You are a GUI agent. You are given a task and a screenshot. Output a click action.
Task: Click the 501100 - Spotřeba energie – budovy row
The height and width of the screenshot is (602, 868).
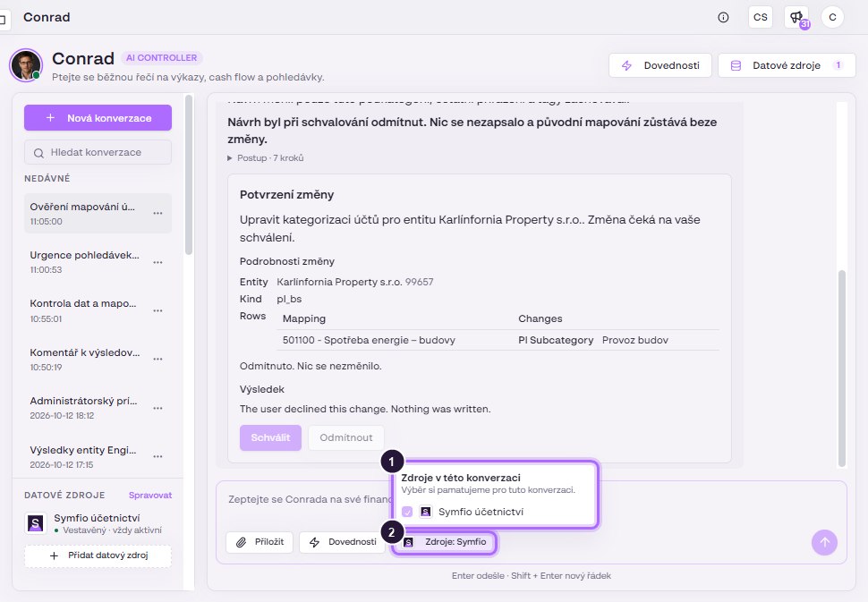500,340
